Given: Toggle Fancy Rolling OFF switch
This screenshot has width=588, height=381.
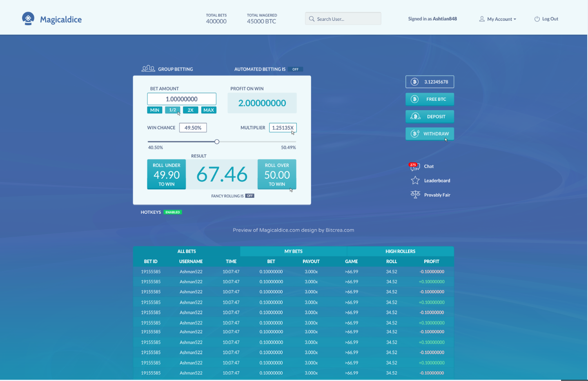Looking at the screenshot, I should point(249,196).
